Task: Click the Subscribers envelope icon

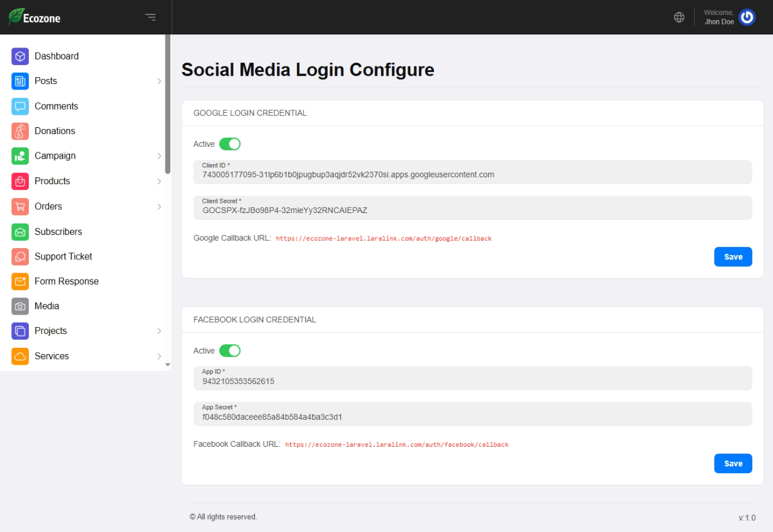Action: point(20,232)
